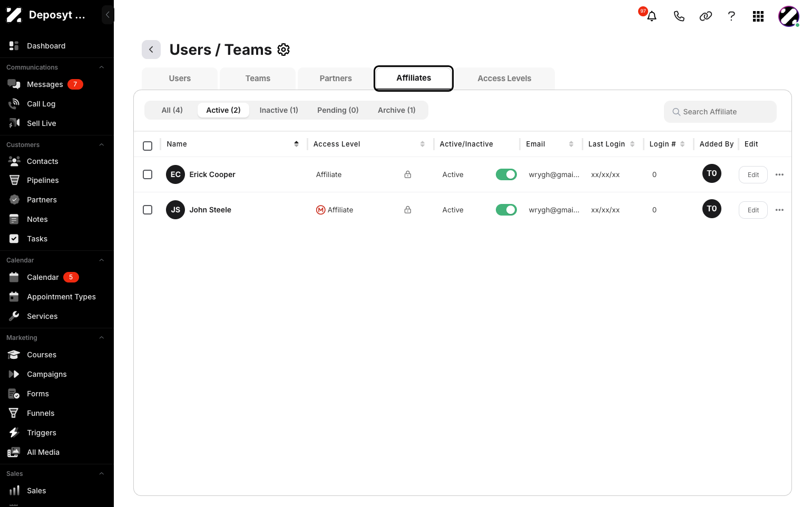Click the lock icon in Erick Cooper's row
Image resolution: width=812 pixels, height=507 pixels.
[x=408, y=174]
